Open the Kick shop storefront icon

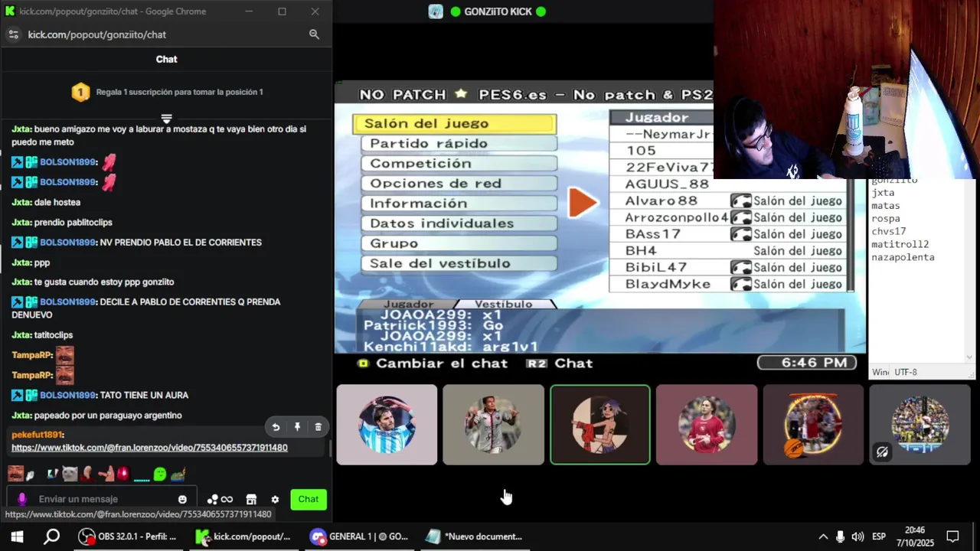tap(251, 499)
